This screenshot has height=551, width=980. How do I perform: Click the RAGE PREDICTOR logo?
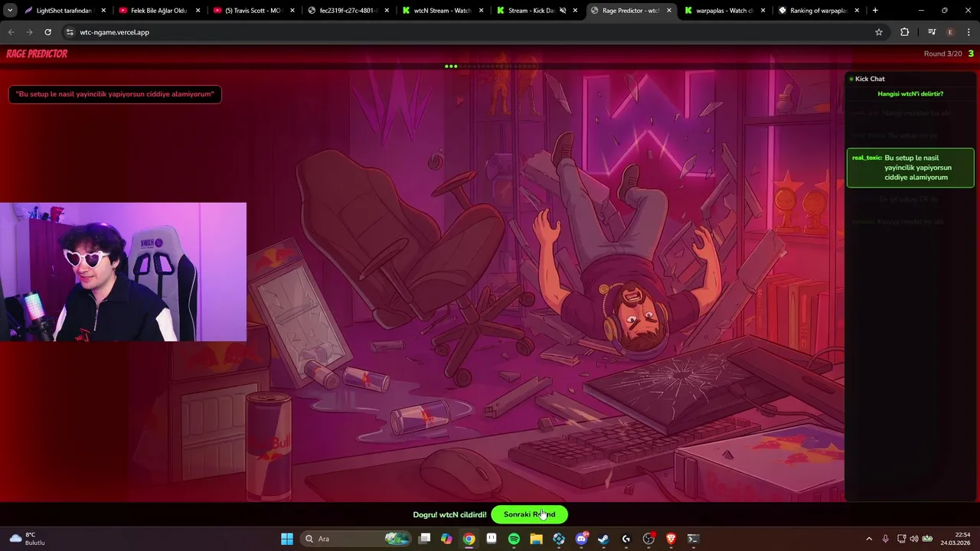pos(37,54)
